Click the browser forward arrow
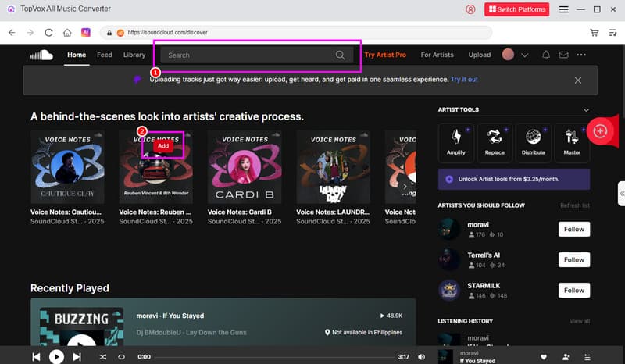625x364 pixels. [x=30, y=33]
